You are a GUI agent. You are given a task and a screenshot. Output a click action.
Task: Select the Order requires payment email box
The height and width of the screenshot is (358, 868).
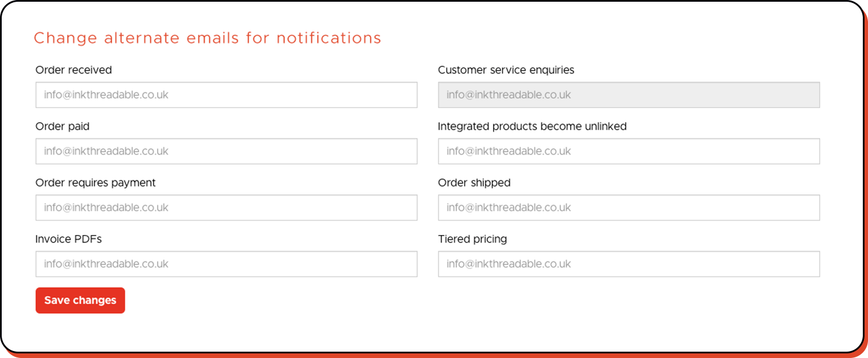226,207
